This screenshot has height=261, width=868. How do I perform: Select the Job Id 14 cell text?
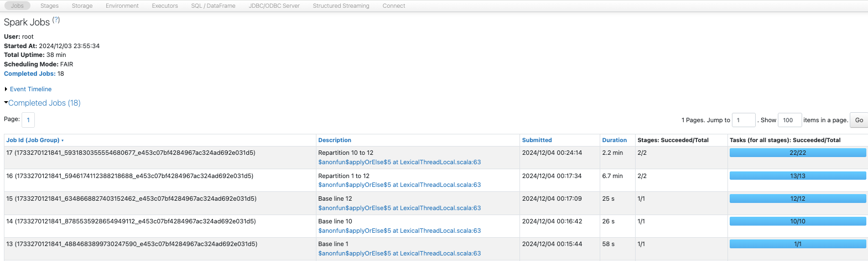pos(131,221)
